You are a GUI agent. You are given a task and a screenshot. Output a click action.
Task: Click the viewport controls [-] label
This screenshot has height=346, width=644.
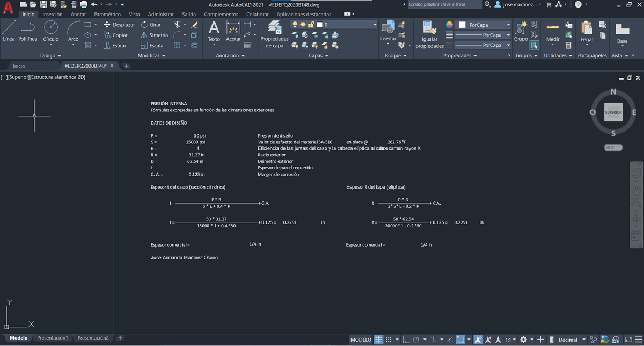click(x=4, y=77)
